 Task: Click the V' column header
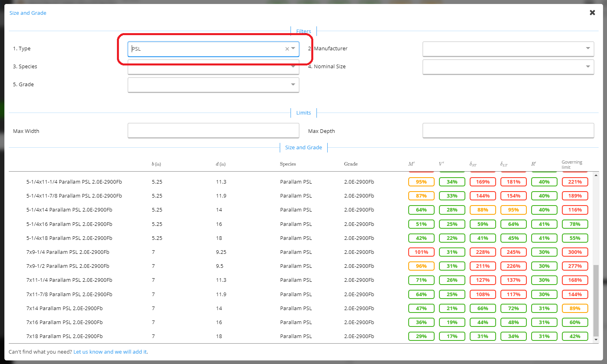(x=441, y=164)
